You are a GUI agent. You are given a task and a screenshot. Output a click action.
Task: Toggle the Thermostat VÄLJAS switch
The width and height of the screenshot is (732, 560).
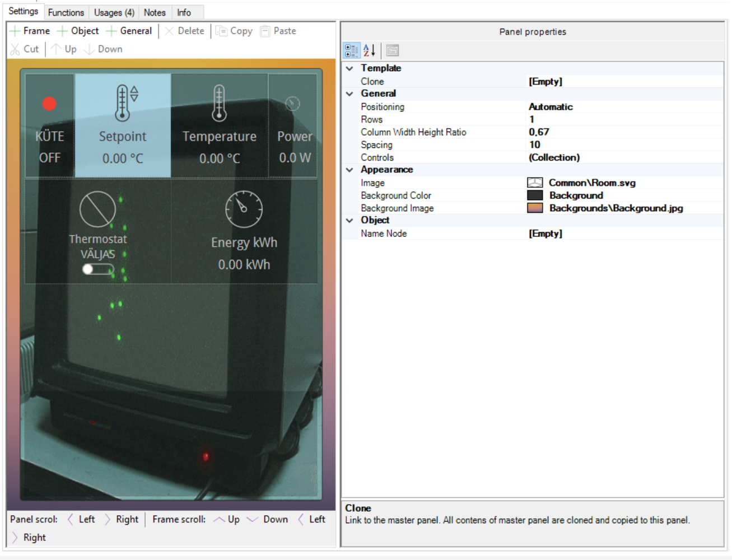tap(97, 269)
